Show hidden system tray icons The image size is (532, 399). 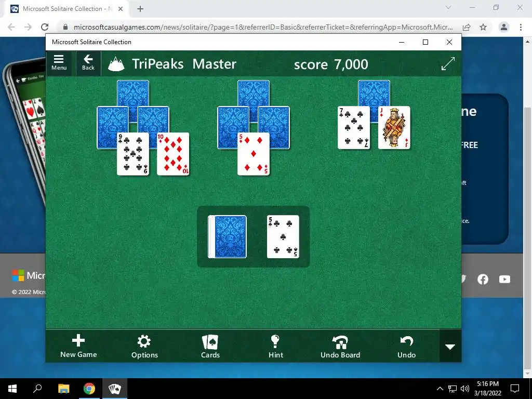tap(440, 389)
